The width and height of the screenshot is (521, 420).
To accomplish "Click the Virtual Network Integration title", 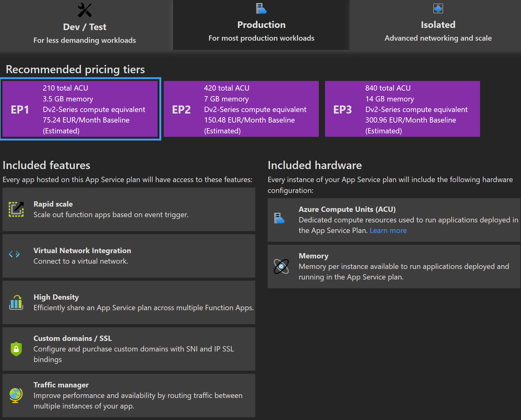I will click(82, 251).
